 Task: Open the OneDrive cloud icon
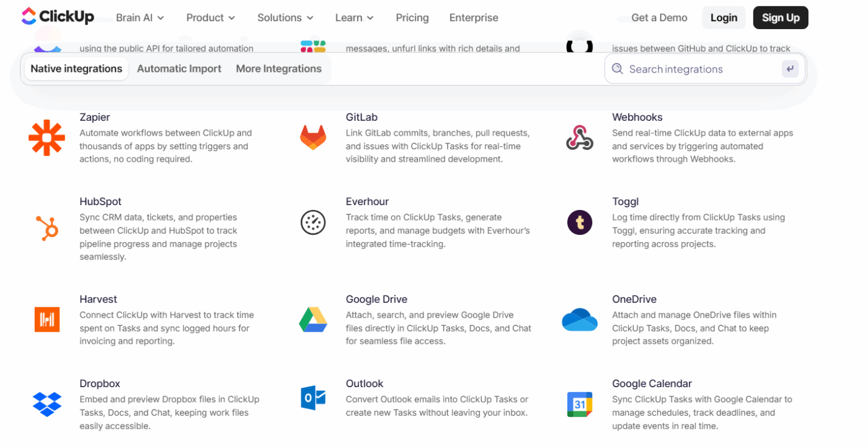click(579, 320)
